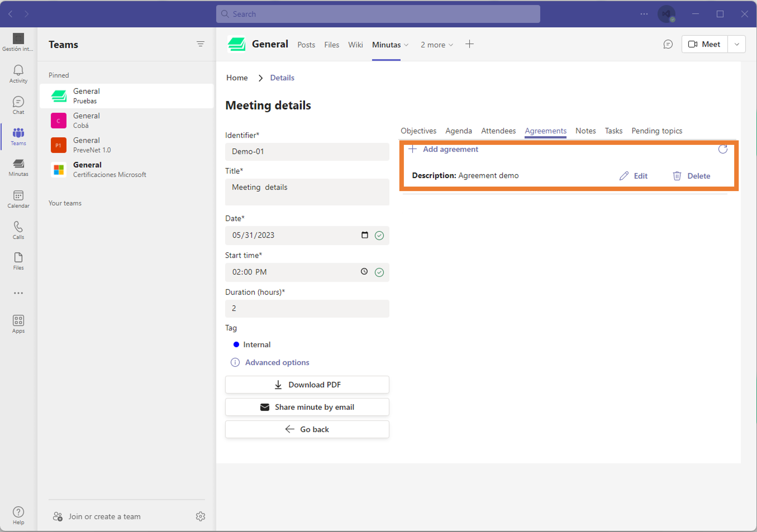Viewport: 757px width, 532px height.
Task: Click the filter teams icon
Action: click(200, 44)
